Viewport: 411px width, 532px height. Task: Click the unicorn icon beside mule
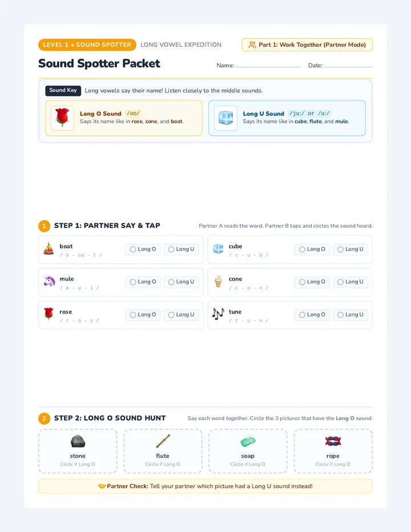click(x=49, y=281)
